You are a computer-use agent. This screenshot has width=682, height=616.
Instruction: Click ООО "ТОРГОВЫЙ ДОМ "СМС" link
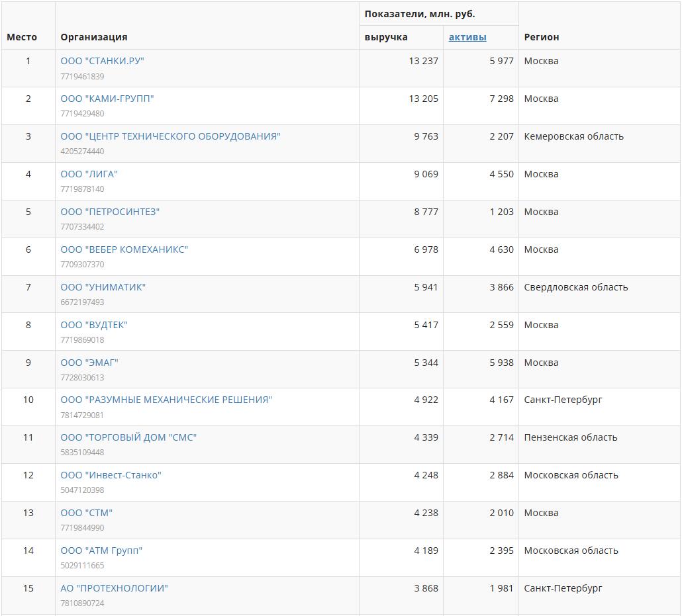pyautogui.click(x=128, y=437)
